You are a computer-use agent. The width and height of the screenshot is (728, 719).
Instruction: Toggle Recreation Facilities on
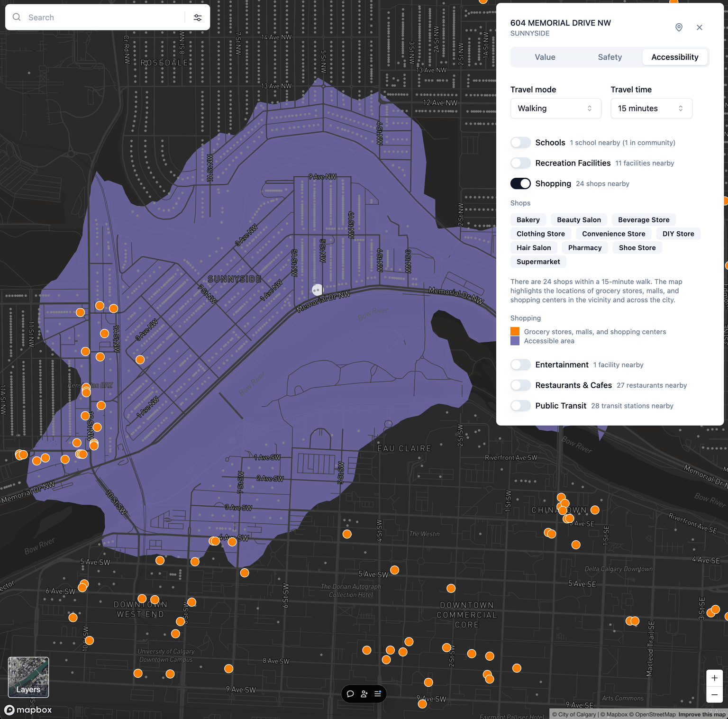[x=520, y=163]
